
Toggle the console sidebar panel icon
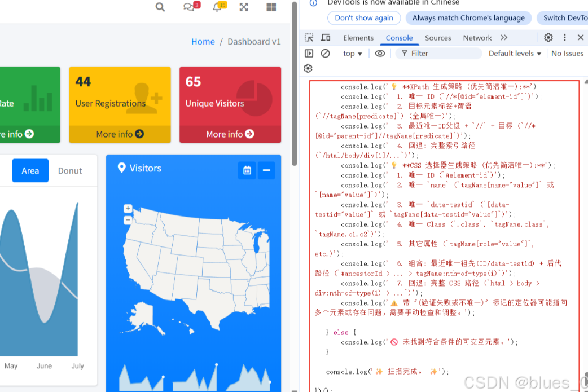coord(309,53)
